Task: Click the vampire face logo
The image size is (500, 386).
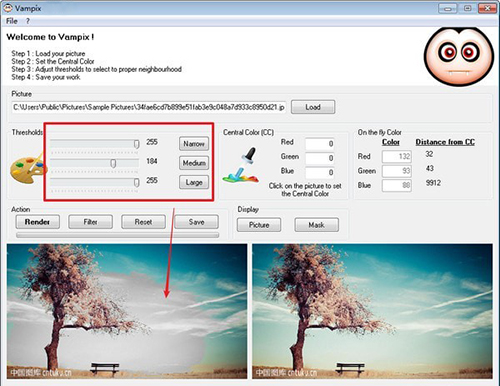Action: pos(459,57)
